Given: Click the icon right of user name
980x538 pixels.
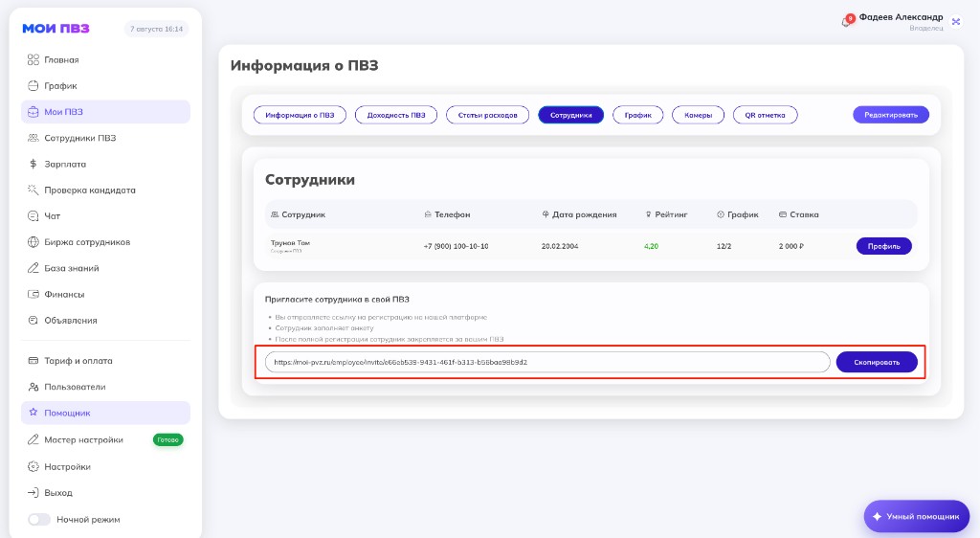Looking at the screenshot, I should coord(956,21).
